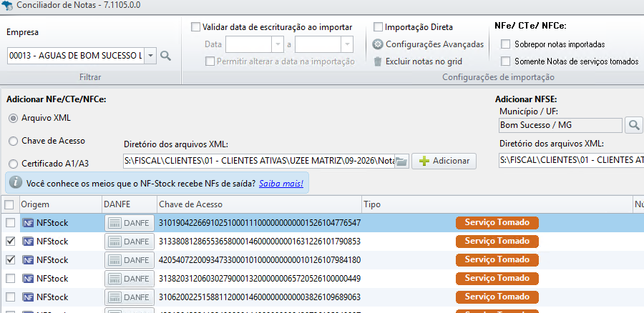This screenshot has width=644, height=313.
Task: Sort by Chave de Acesso column header
Action: [x=259, y=204]
